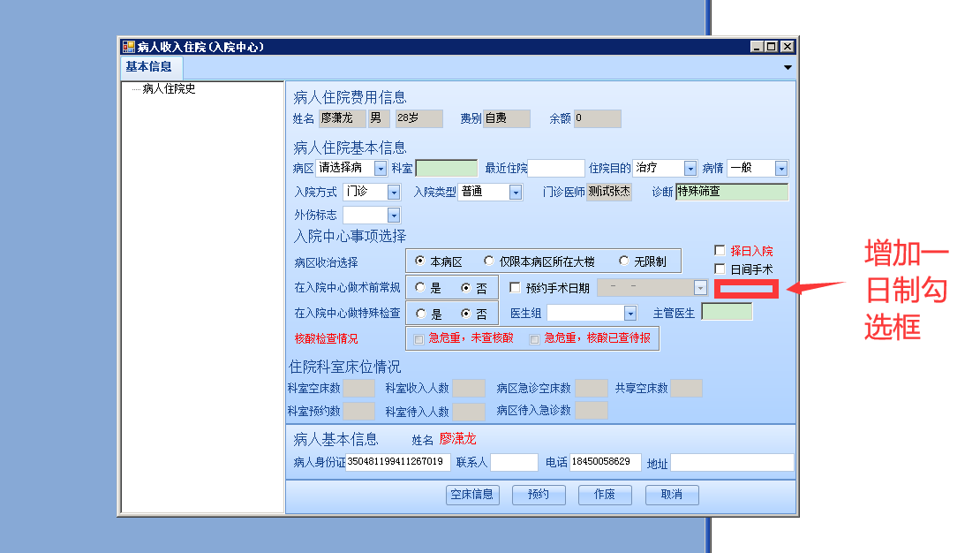Minimize the 病人收入住院 window
980x553 pixels.
coord(757,47)
